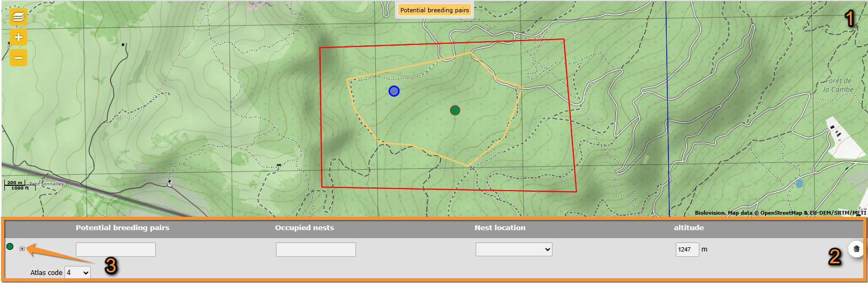
Task: Click the Potential breeding pairs map label
Action: tap(435, 10)
